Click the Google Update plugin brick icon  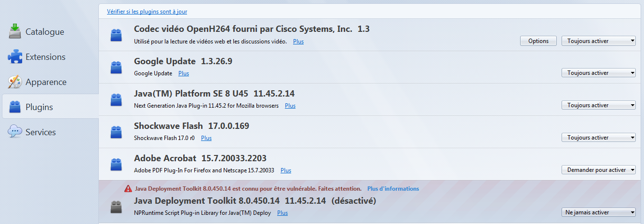pyautogui.click(x=116, y=67)
